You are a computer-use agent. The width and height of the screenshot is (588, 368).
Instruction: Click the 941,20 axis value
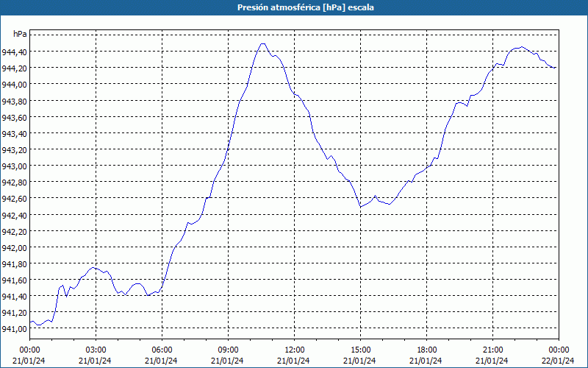[14, 312]
